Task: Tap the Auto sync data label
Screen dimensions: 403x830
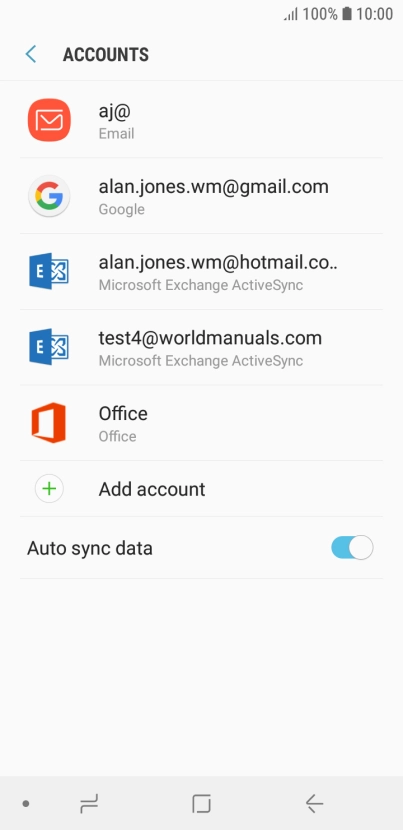Action: (90, 548)
